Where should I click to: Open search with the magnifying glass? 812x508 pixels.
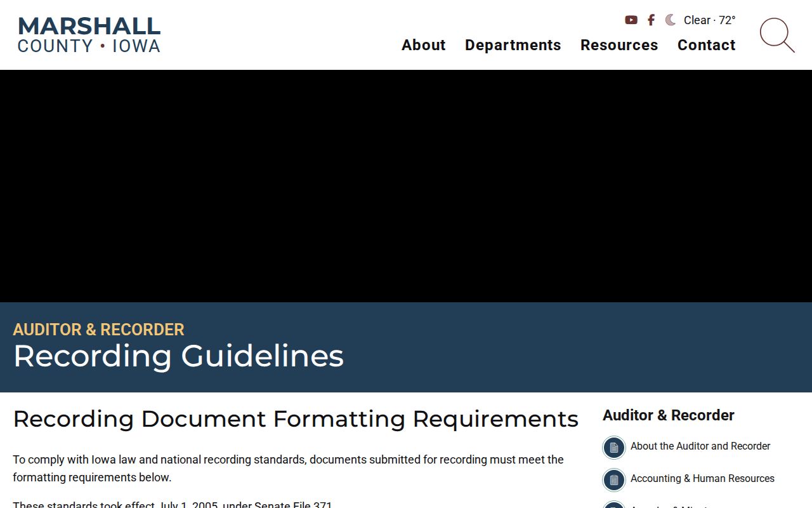(777, 35)
